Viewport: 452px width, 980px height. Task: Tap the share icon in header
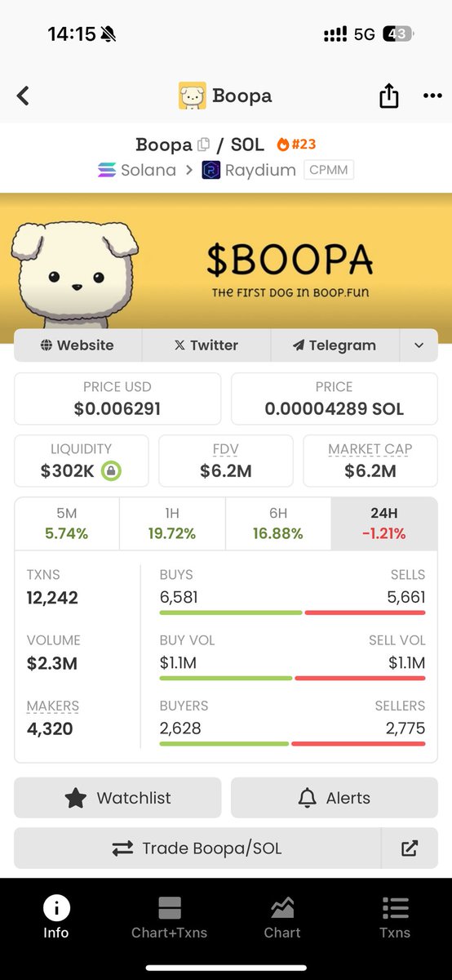coord(389,96)
